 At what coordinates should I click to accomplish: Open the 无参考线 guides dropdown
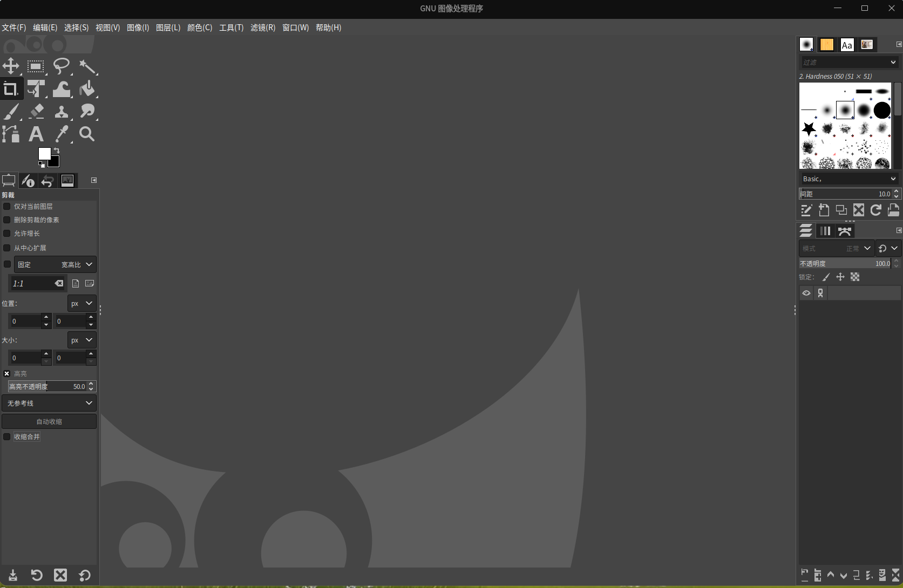49,403
